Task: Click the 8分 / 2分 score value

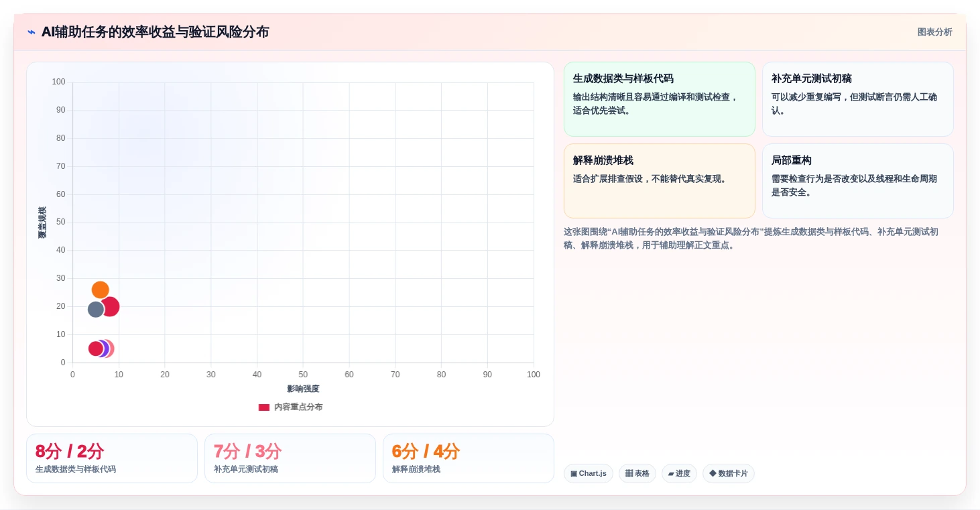Action: (x=70, y=451)
